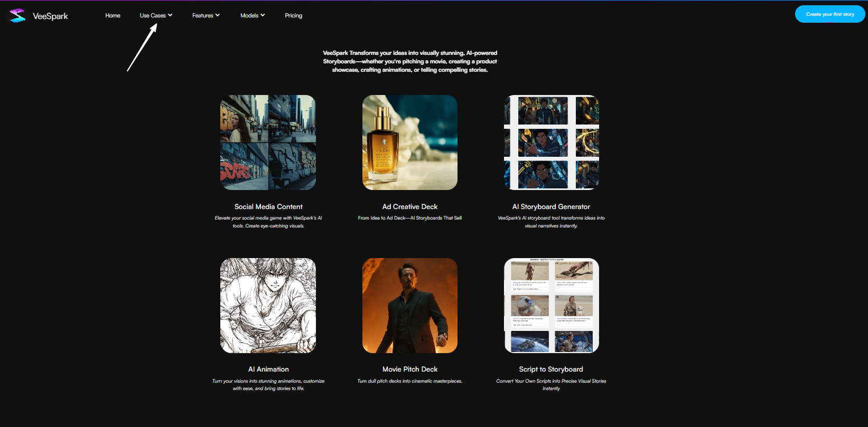
Task: Go to the Home page
Action: (113, 15)
